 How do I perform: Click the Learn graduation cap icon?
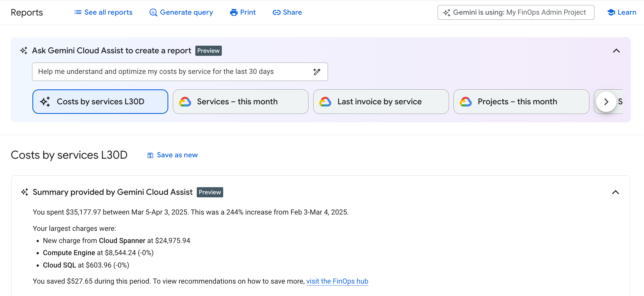[611, 12]
